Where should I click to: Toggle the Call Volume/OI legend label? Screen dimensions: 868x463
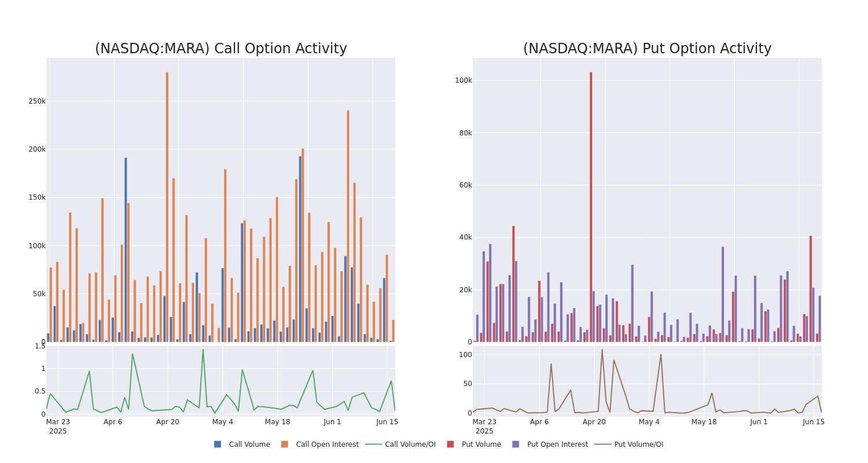click(410, 444)
